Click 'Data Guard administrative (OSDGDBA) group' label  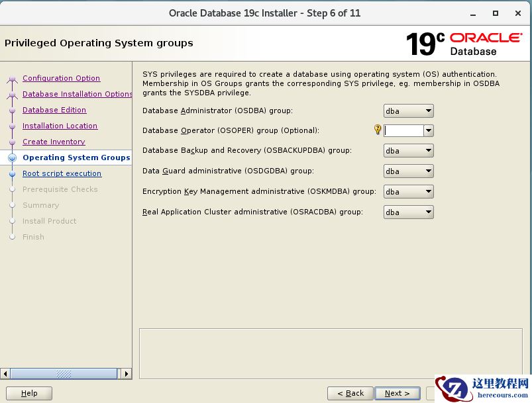pyautogui.click(x=228, y=171)
